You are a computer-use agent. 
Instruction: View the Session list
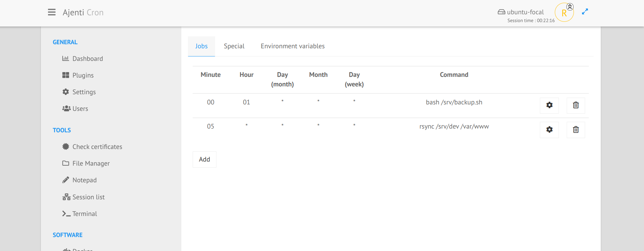[88, 197]
